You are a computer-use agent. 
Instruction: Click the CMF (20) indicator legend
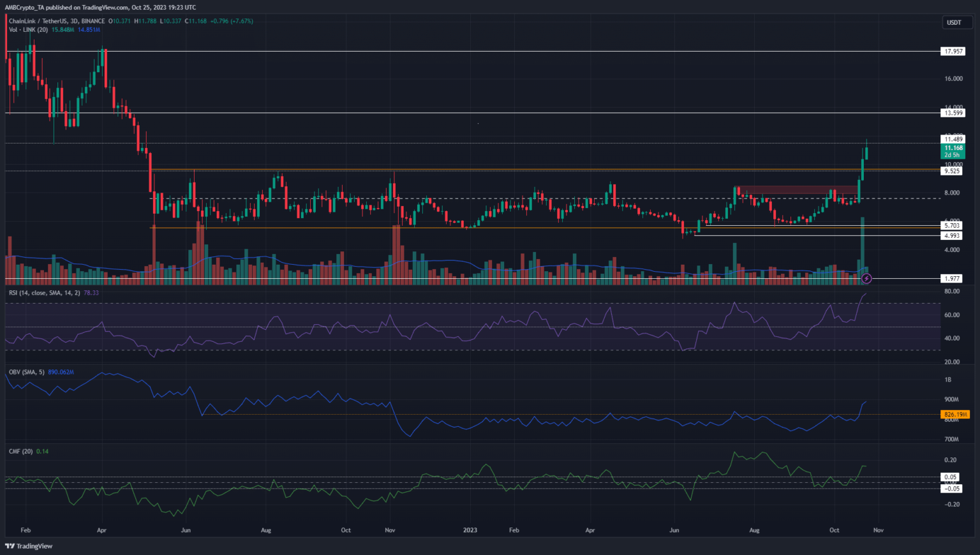pos(20,451)
